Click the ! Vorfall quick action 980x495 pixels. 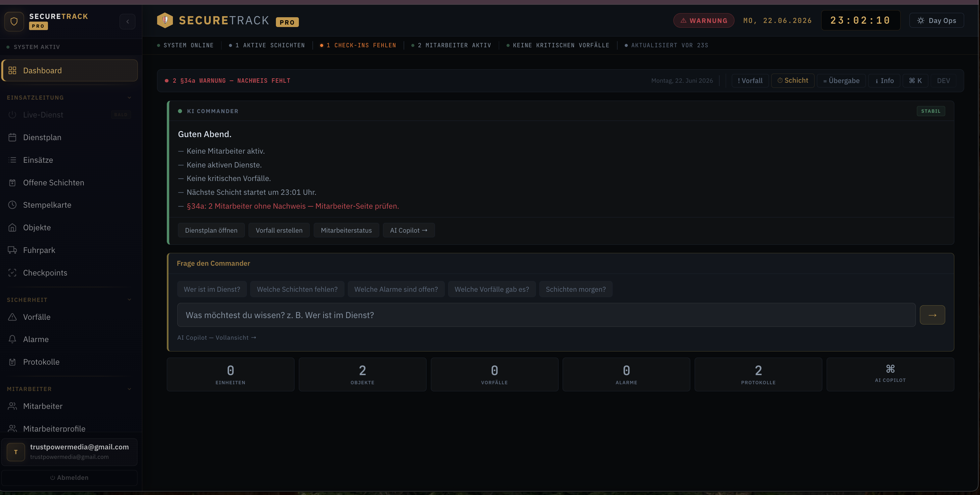point(750,81)
